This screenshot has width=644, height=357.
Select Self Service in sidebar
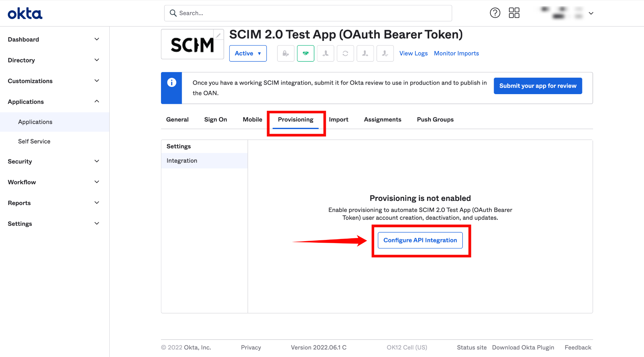[x=55, y=141]
